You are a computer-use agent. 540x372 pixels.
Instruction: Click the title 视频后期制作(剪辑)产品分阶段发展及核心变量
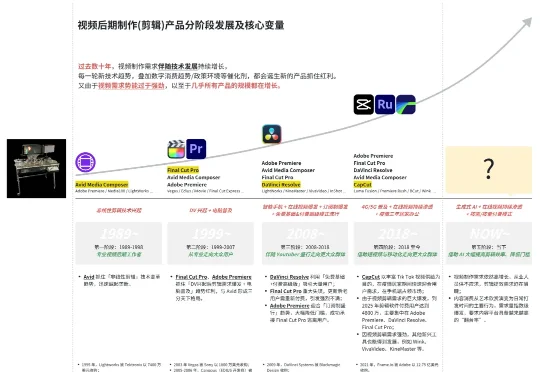tap(181, 25)
